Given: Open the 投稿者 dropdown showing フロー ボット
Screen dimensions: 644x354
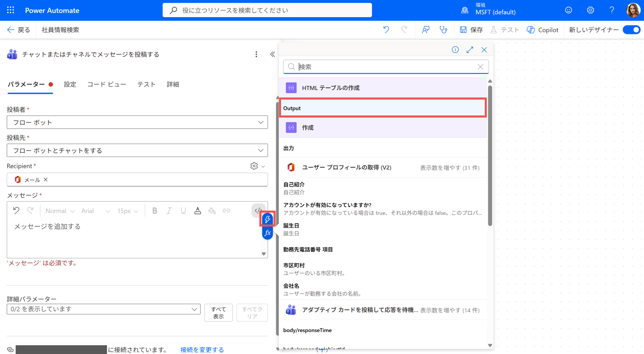Looking at the screenshot, I should [x=137, y=122].
